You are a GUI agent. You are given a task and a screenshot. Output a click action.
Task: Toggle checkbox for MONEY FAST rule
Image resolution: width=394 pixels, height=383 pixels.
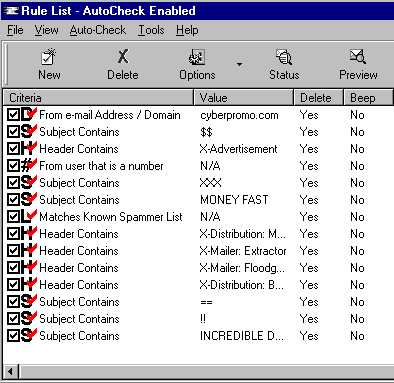click(x=13, y=200)
